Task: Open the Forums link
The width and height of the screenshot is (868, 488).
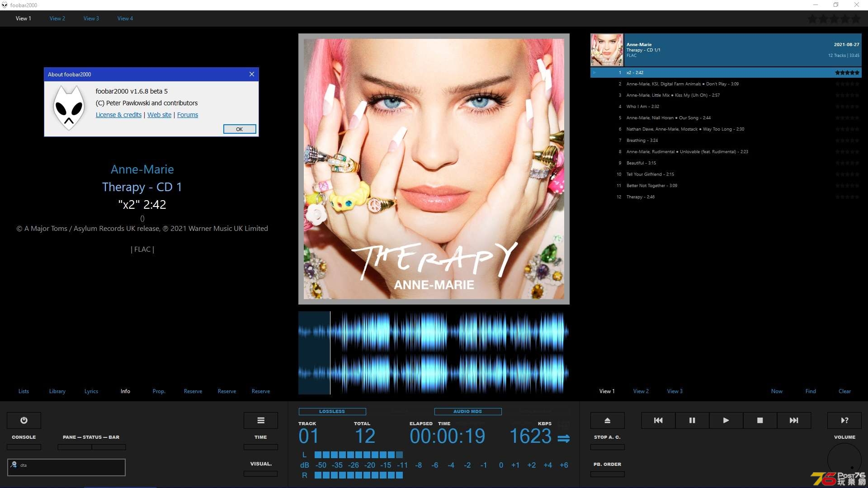Action: (x=188, y=115)
